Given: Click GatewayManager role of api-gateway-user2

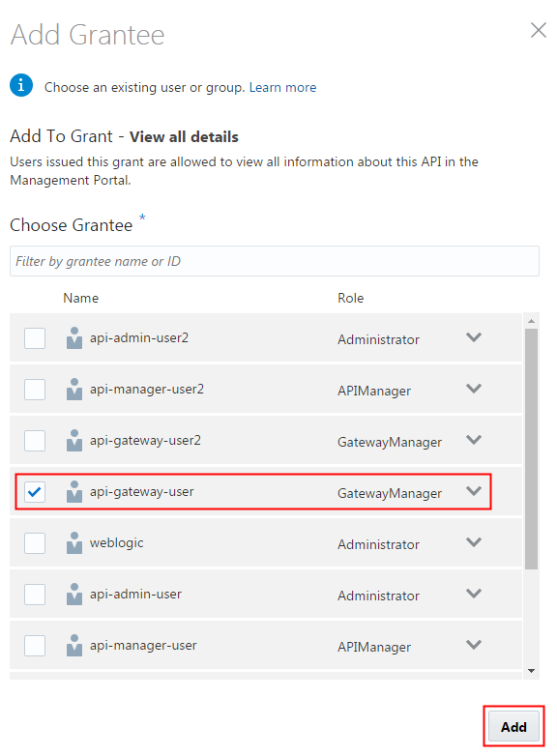Looking at the screenshot, I should click(390, 443).
